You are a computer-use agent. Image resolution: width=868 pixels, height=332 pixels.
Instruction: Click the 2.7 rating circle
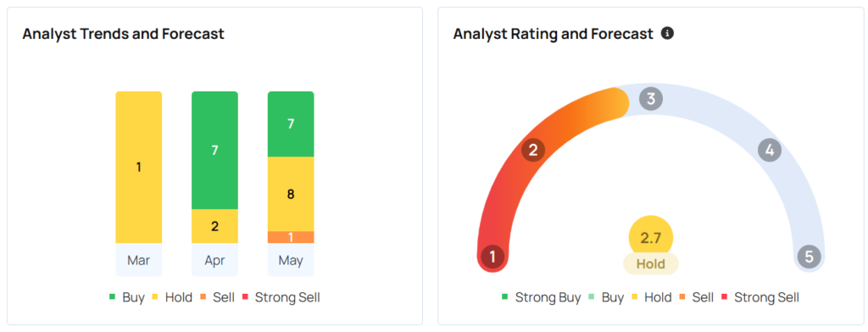pos(651,238)
